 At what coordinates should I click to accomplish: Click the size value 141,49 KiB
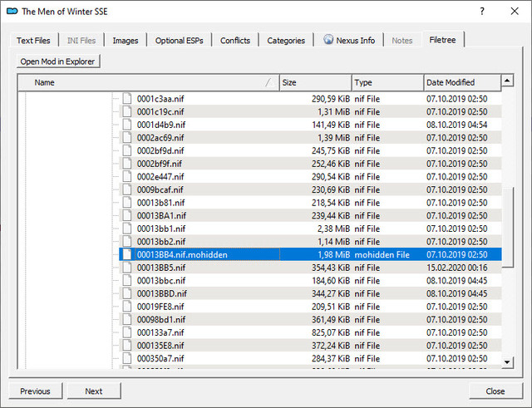tap(331, 125)
